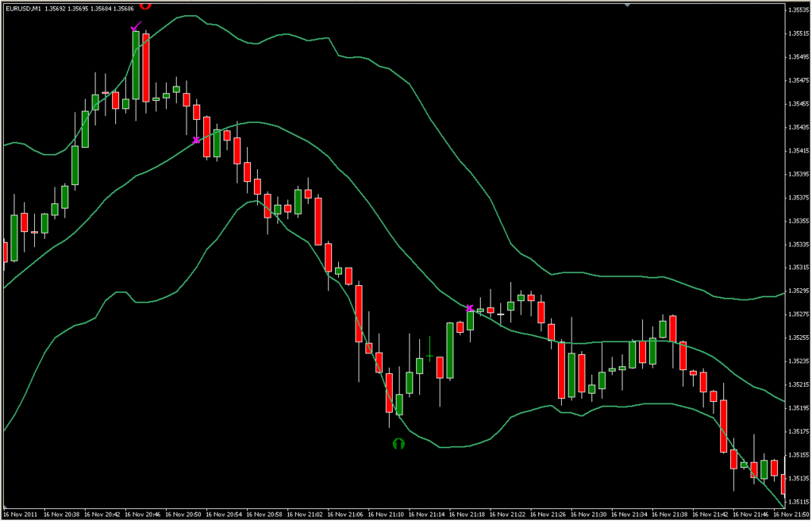
Task: Click the 16 Nov 20:42 time label
Action: coord(102,515)
